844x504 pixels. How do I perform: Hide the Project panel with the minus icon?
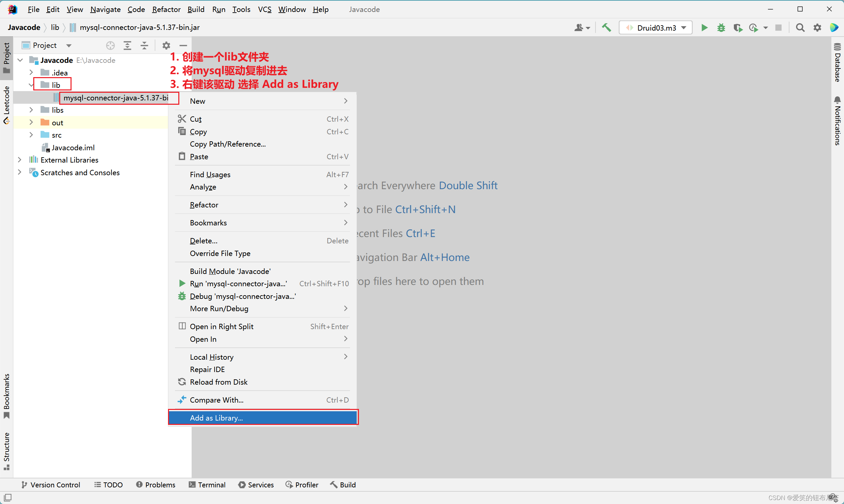click(183, 45)
